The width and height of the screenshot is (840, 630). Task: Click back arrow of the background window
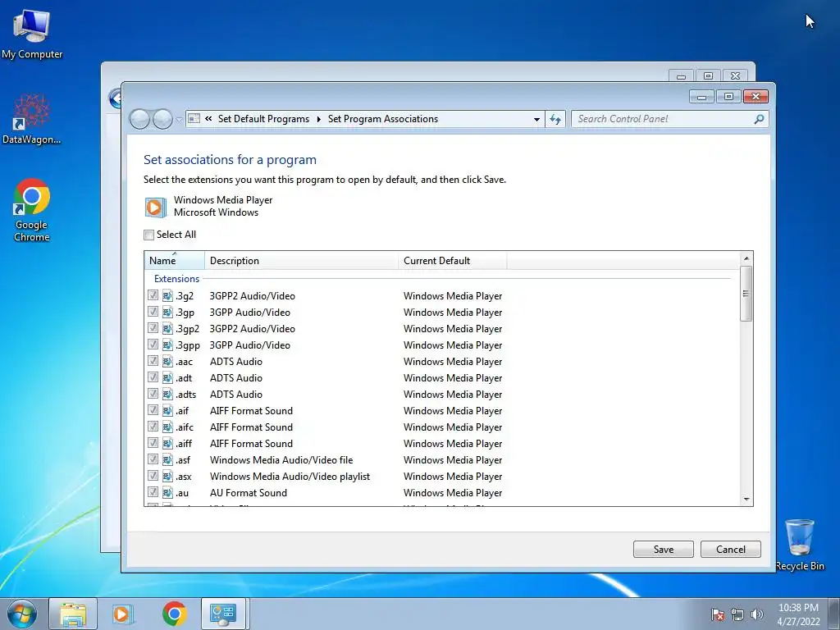click(x=115, y=98)
